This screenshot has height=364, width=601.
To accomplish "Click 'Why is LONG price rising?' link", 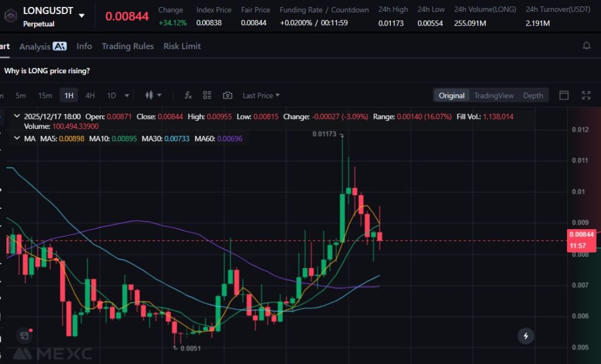I will [47, 71].
